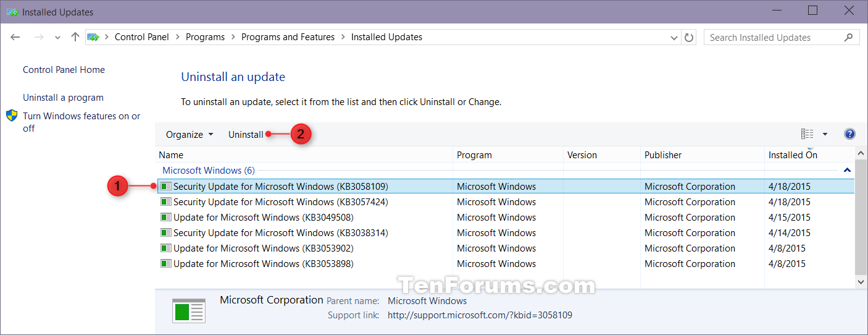Sort by the Version column header

coord(602,155)
